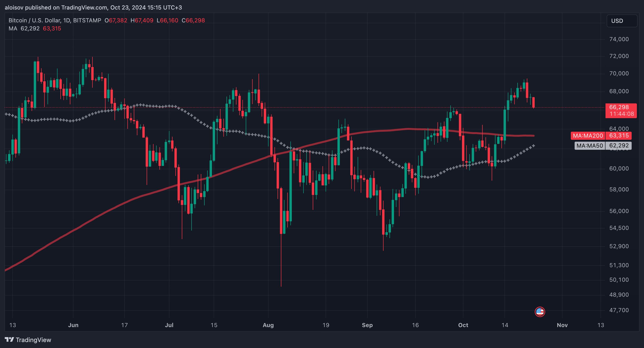The width and height of the screenshot is (644, 348).
Task: Click the Bitcoin / U.S. Dollar symbol title
Action: point(34,20)
